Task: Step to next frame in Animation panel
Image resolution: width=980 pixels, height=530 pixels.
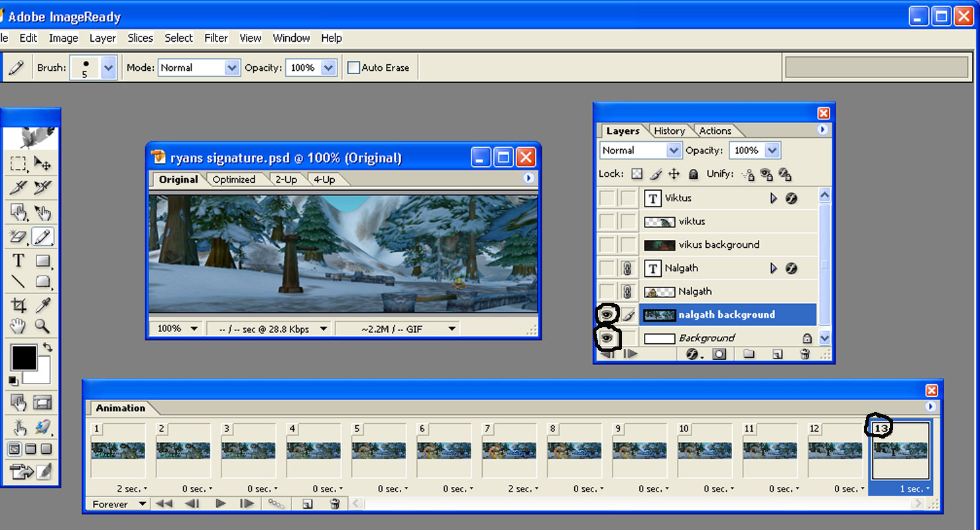Action: point(247,504)
